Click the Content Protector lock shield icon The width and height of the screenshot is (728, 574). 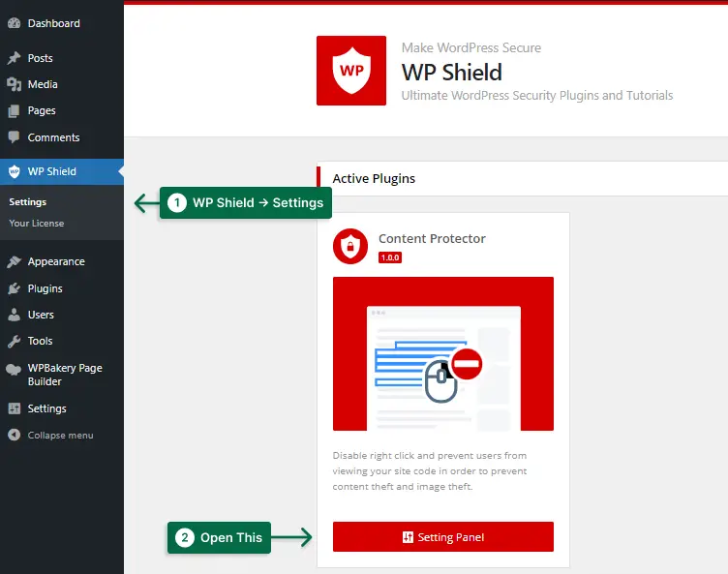(350, 246)
